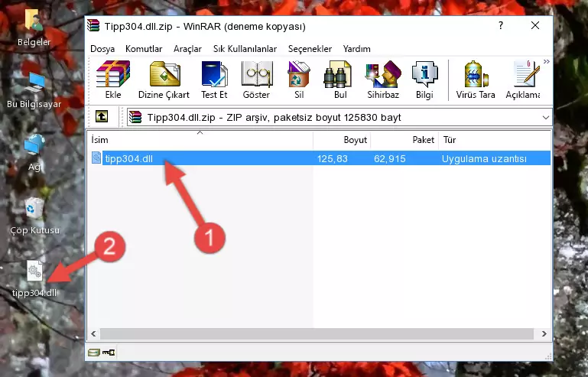
Task: Expand hidden toolbar buttons chevron
Action: coord(547,61)
